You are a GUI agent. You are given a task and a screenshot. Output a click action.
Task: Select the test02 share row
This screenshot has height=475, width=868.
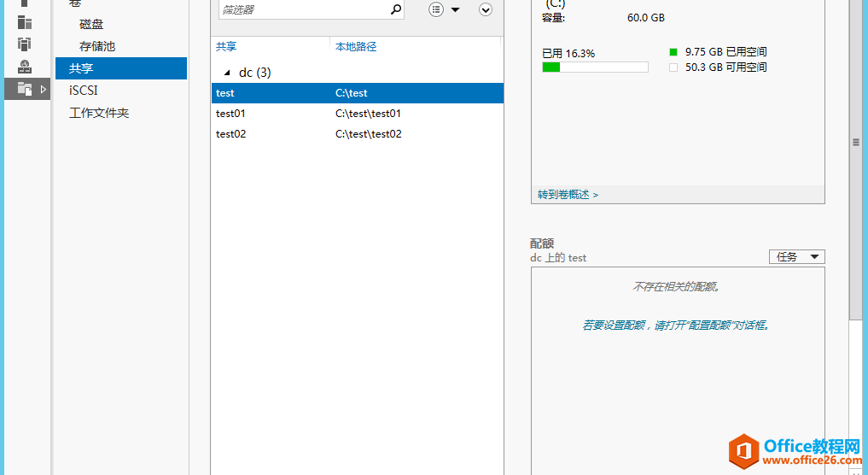coord(358,134)
